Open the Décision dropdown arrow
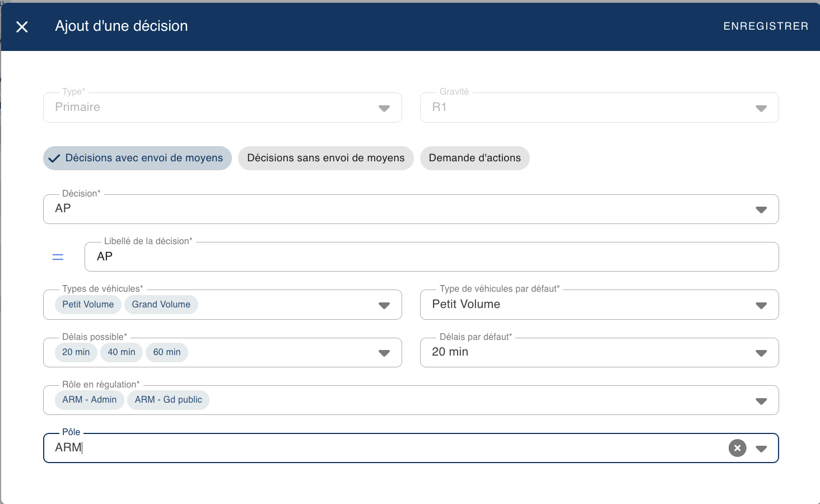Screen dimensions: 820x504 tap(761, 209)
